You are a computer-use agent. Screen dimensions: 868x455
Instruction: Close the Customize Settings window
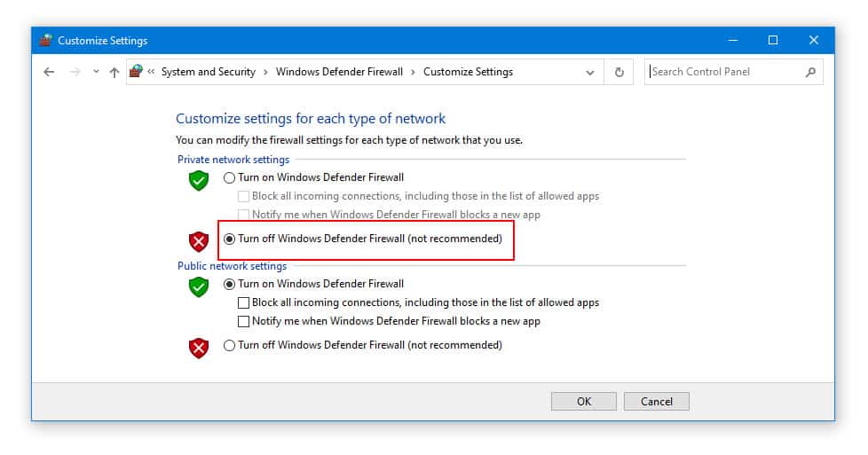click(x=813, y=40)
